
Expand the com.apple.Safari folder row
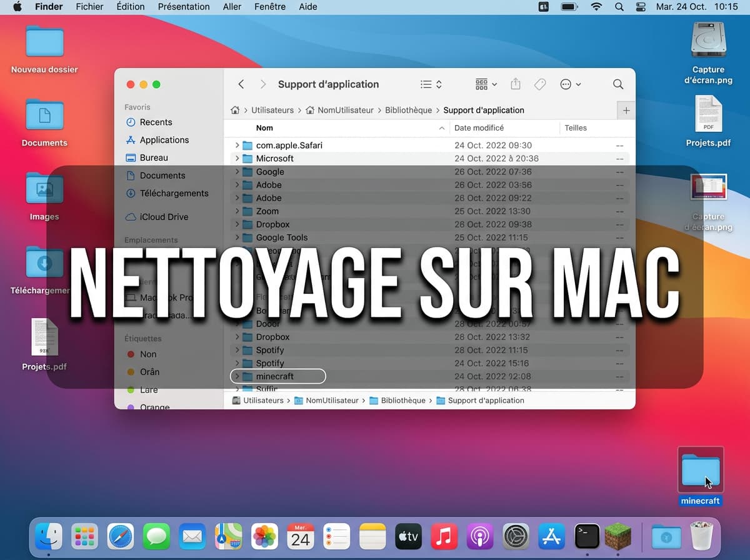[237, 145]
